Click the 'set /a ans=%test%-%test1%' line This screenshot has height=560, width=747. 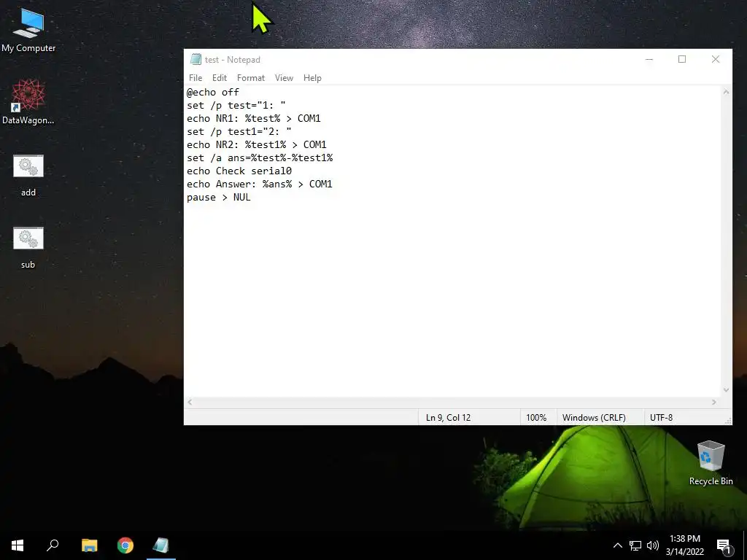260,157
